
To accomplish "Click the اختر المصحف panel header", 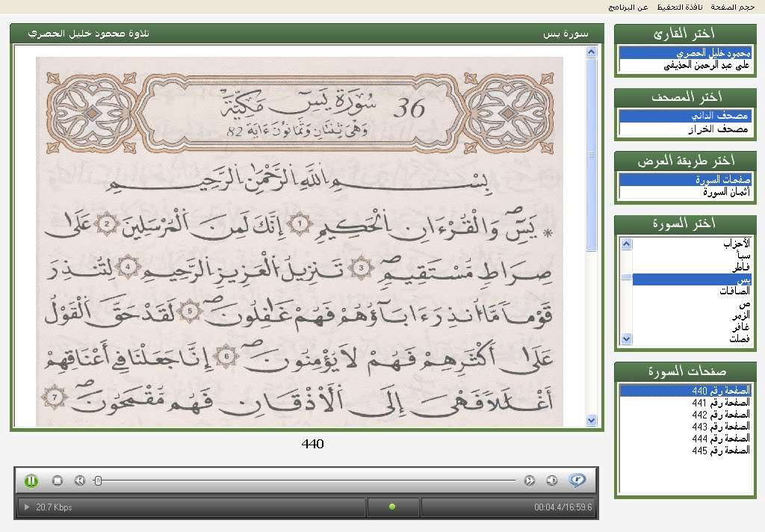I will (685, 96).
